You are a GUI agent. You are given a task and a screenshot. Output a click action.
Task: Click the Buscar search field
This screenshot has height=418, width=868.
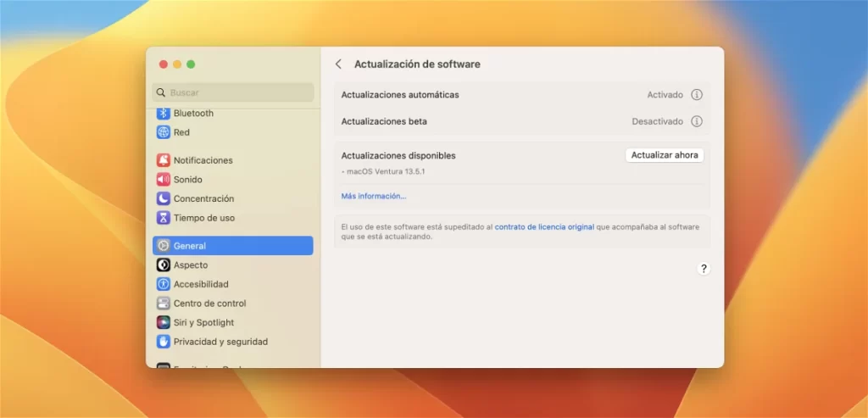[x=233, y=92]
